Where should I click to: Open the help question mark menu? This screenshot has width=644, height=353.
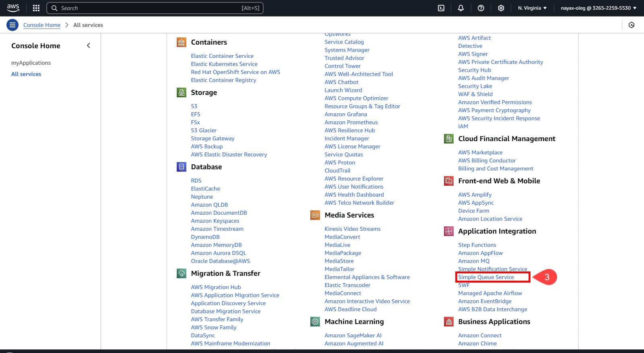tap(481, 8)
